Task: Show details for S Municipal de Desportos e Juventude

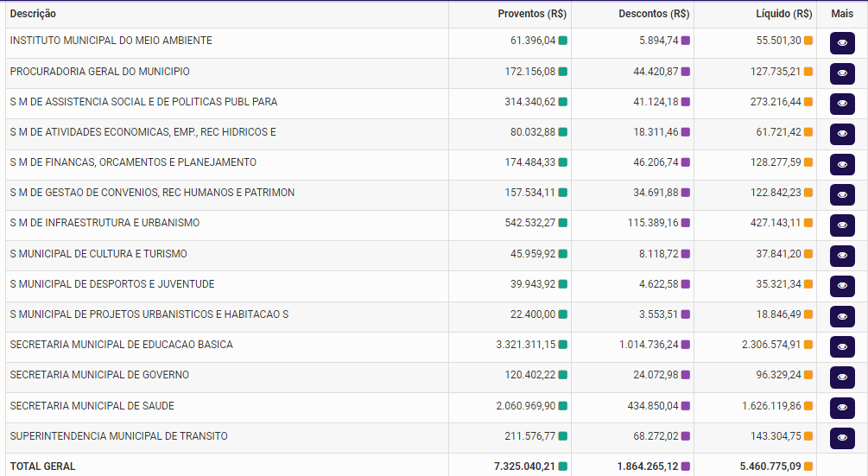Action: [x=841, y=286]
